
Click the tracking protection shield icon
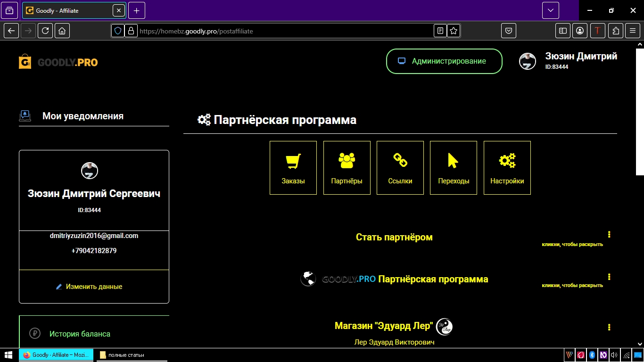coord(118,31)
